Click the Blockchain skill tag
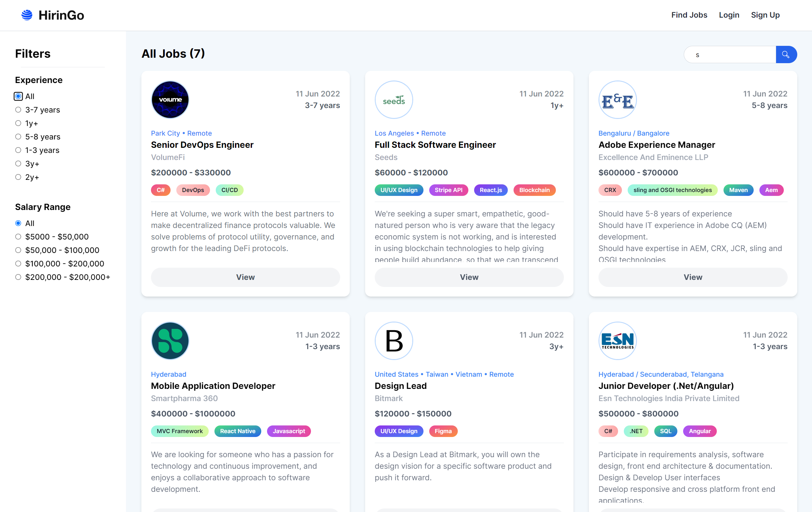 [x=534, y=190]
